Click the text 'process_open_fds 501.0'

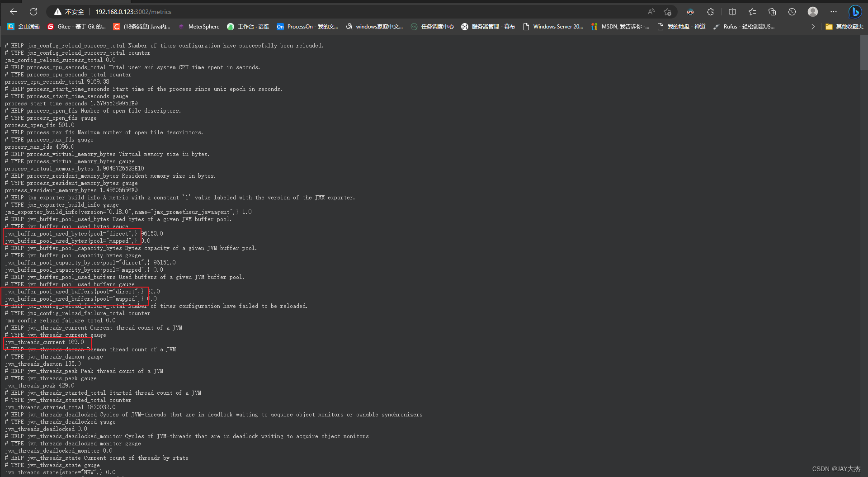tap(40, 125)
